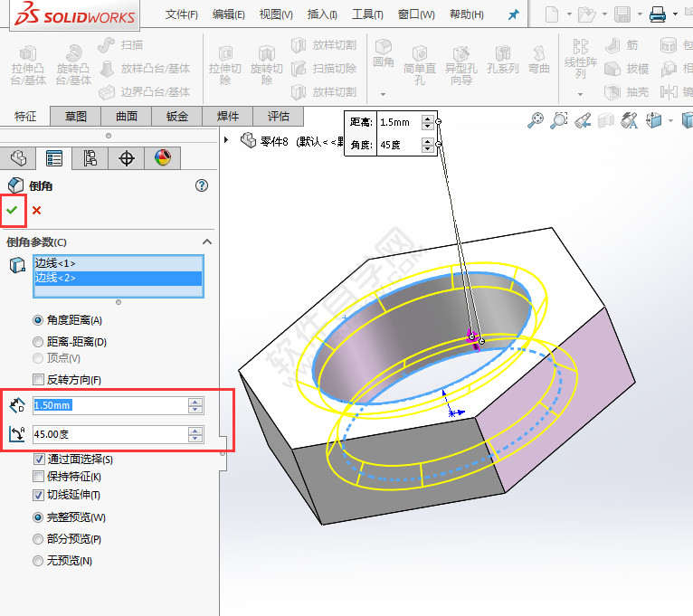Click the 拉伸凸台/基体 extrude boss tool
This screenshot has height=616, width=693.
click(28, 65)
